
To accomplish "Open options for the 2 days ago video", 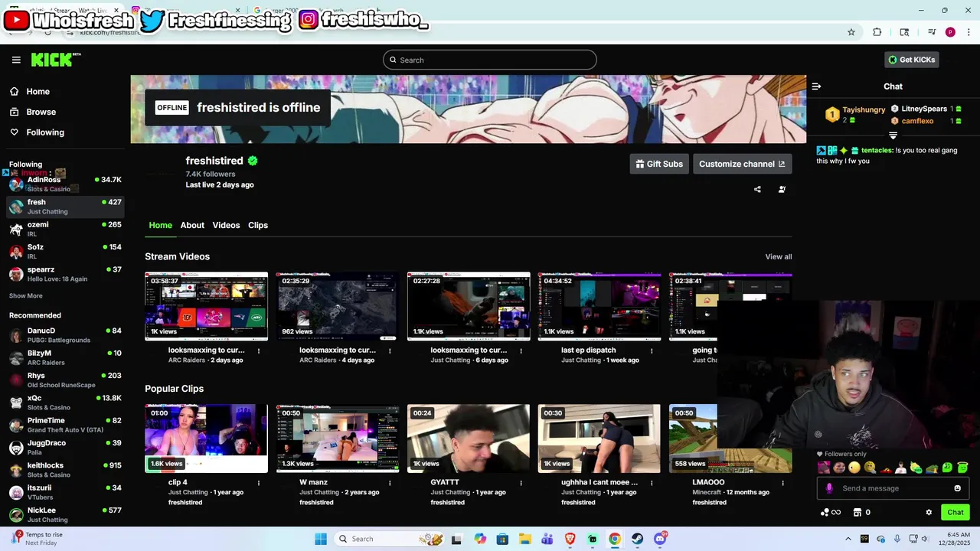I will (x=259, y=350).
